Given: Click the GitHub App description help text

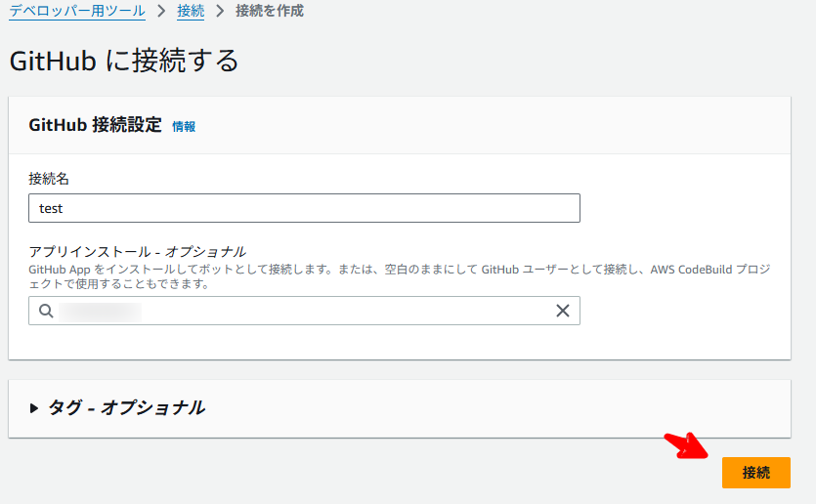Looking at the screenshot, I should (x=399, y=276).
